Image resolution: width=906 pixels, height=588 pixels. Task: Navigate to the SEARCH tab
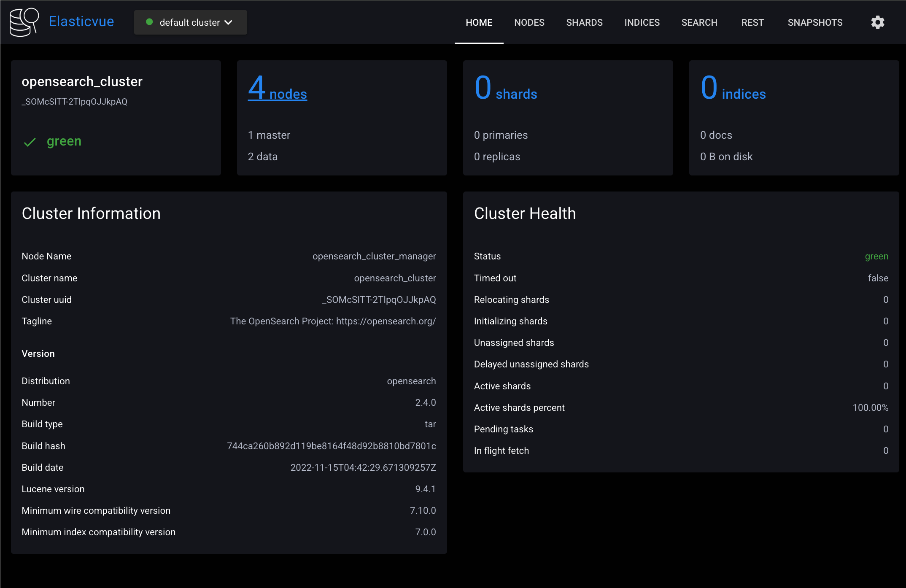pos(699,22)
